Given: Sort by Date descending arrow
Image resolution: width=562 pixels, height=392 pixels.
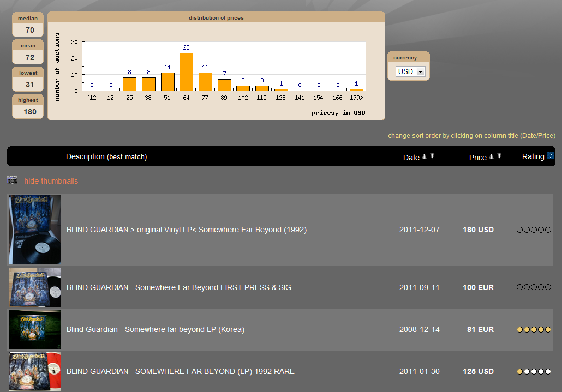Looking at the screenshot, I should [x=432, y=156].
